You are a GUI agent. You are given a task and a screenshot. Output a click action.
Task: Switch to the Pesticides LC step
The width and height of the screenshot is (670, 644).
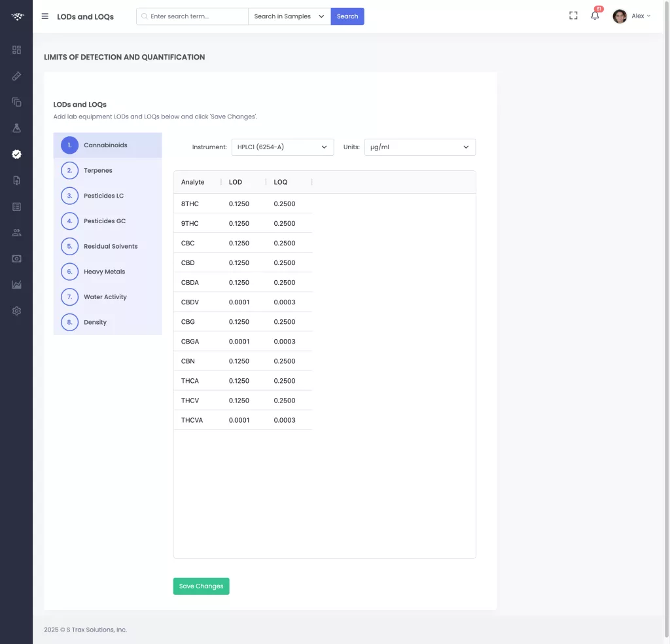click(108, 196)
